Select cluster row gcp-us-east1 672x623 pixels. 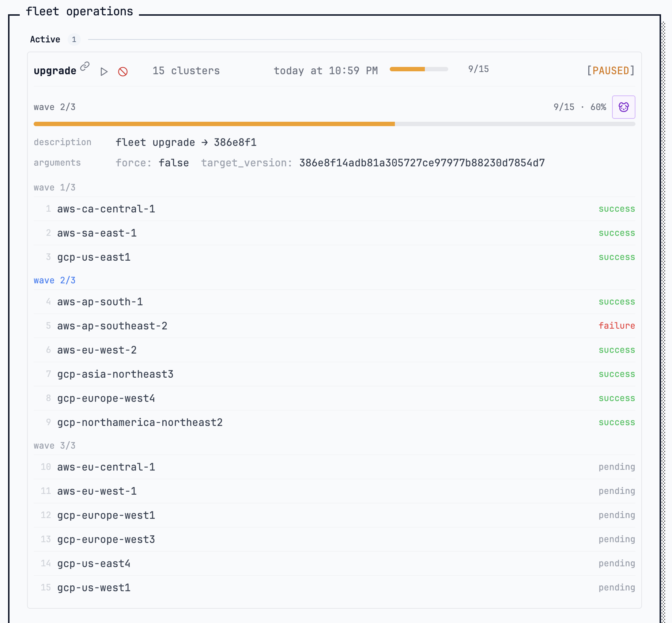335,257
